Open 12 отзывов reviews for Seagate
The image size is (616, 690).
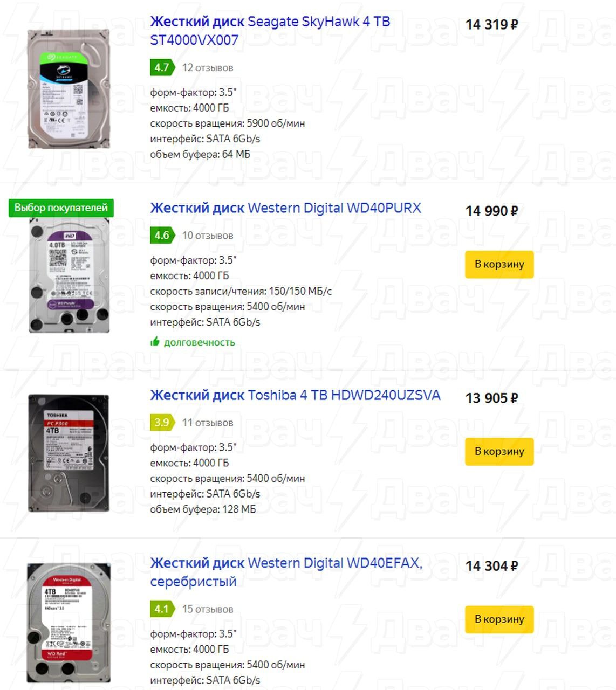(x=208, y=67)
